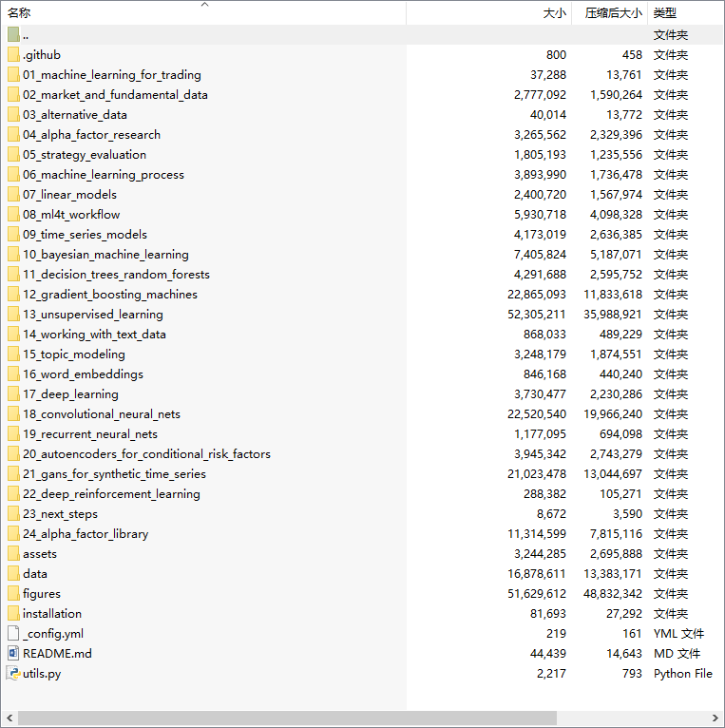Select the data folder name

pyautogui.click(x=35, y=573)
